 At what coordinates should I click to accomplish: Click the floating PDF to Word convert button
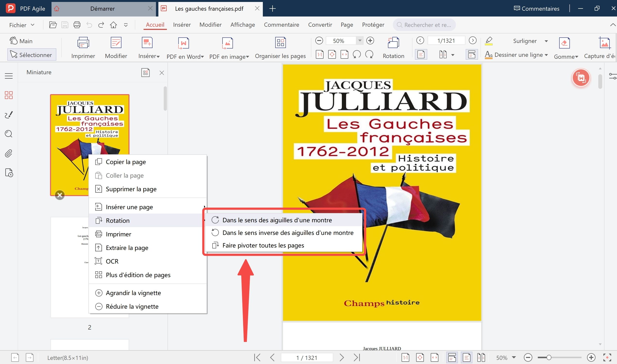[x=581, y=78]
